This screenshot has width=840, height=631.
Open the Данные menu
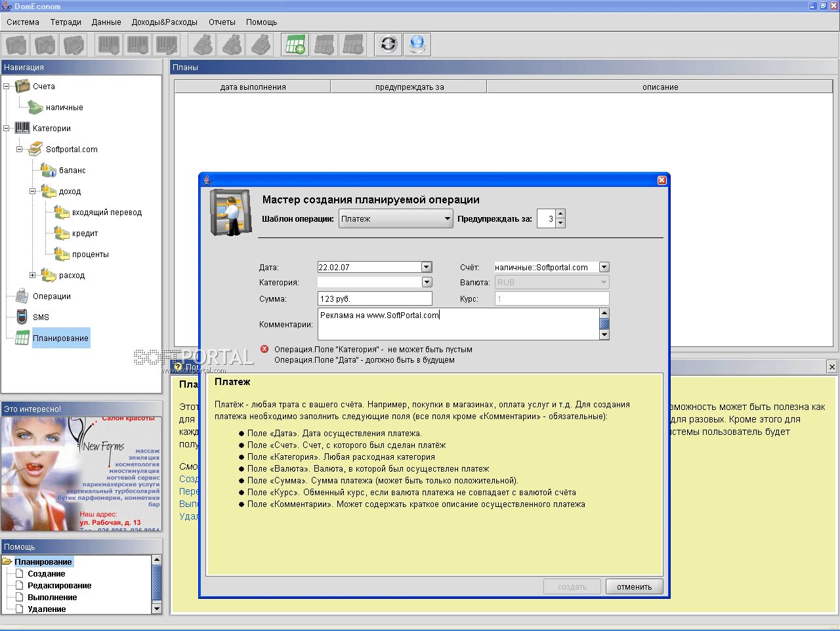(106, 22)
